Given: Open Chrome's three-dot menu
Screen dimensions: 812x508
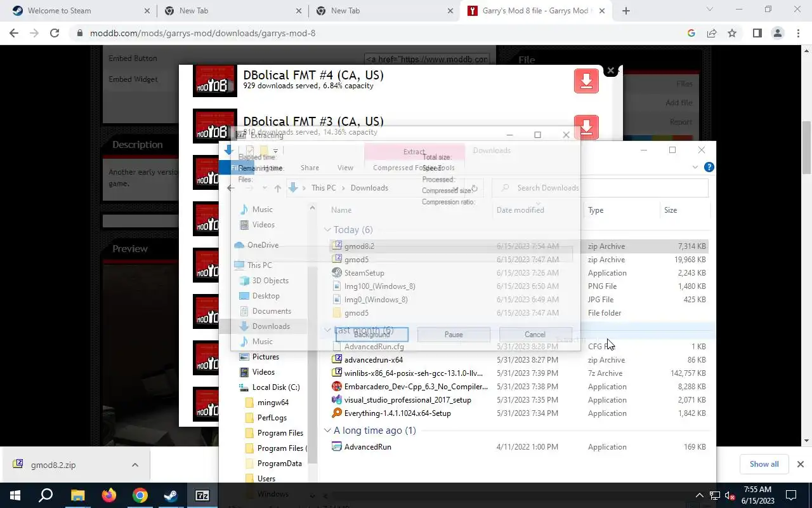Looking at the screenshot, I should tap(797, 33).
